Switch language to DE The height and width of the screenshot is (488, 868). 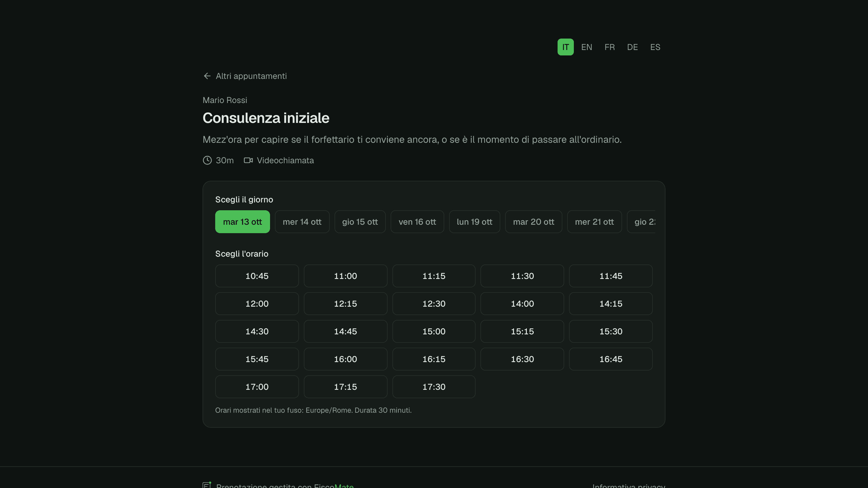[x=633, y=47]
